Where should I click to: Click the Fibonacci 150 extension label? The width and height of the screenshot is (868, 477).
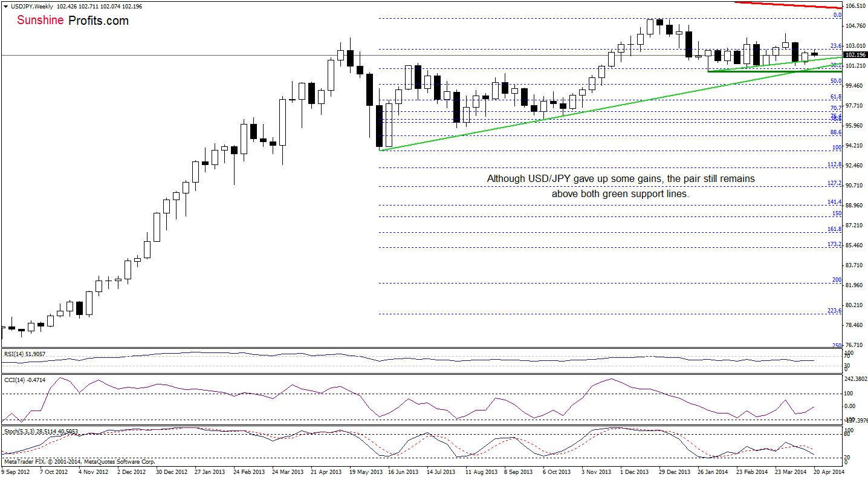837,213
